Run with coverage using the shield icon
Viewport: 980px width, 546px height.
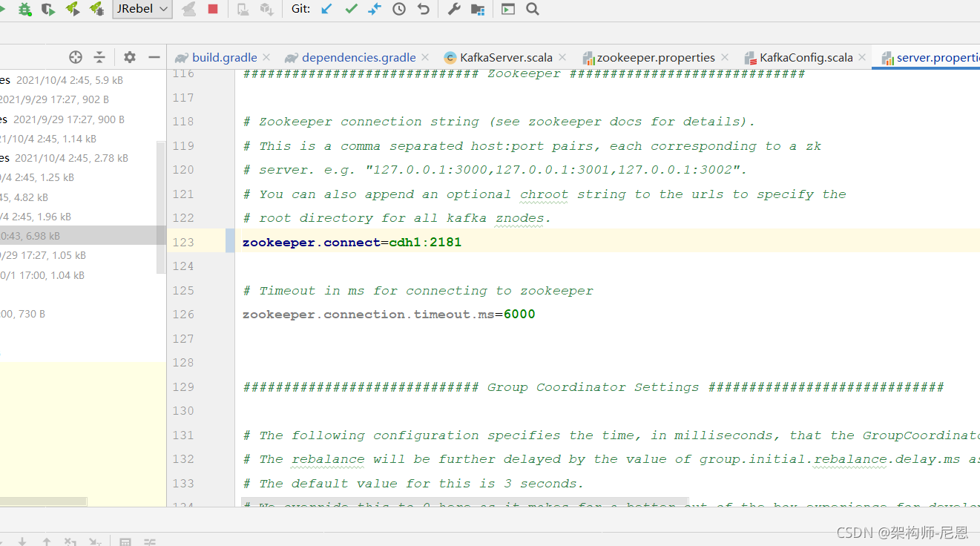tap(48, 9)
